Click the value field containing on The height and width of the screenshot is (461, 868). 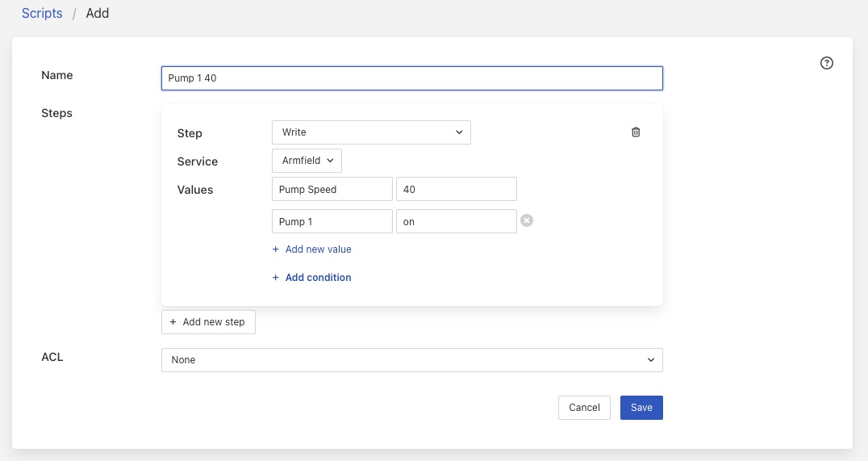(456, 222)
